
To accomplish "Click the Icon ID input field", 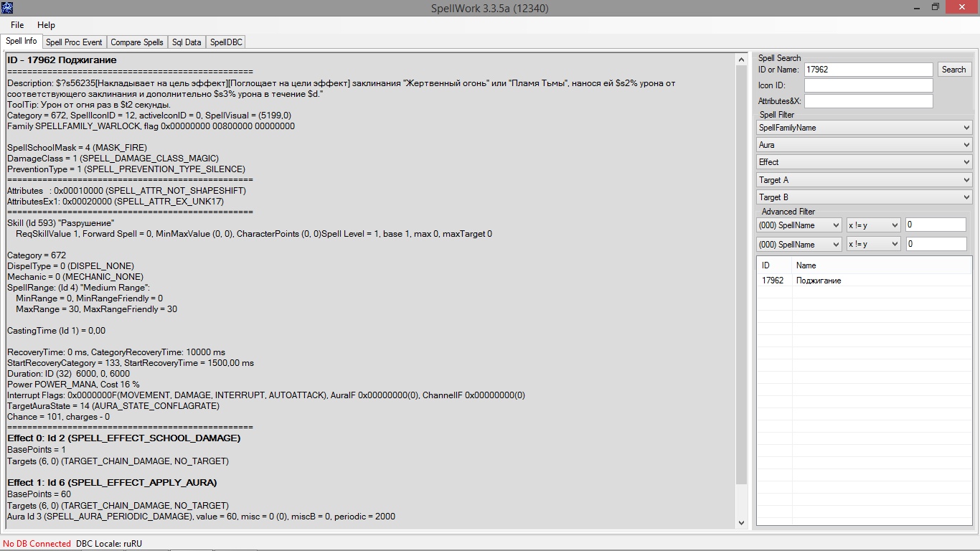I will (x=868, y=85).
